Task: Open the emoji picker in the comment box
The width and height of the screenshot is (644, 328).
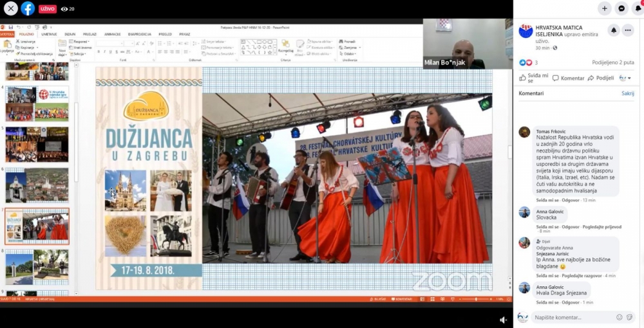Action: pos(620,317)
